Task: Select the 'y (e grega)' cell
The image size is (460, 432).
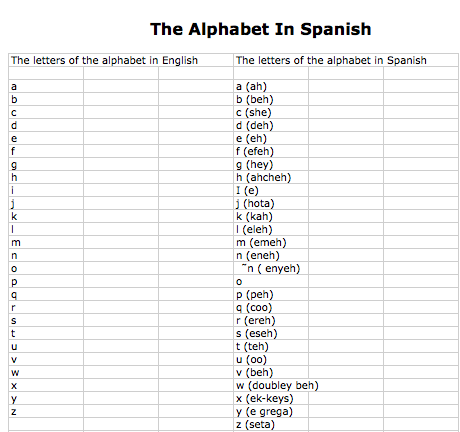Action: [x=271, y=411]
